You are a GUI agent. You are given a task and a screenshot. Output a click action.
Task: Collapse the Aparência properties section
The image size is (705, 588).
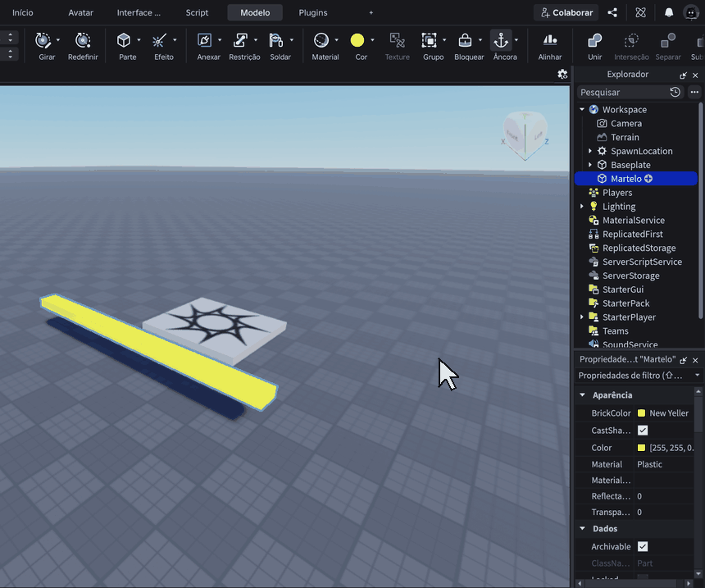tap(583, 395)
